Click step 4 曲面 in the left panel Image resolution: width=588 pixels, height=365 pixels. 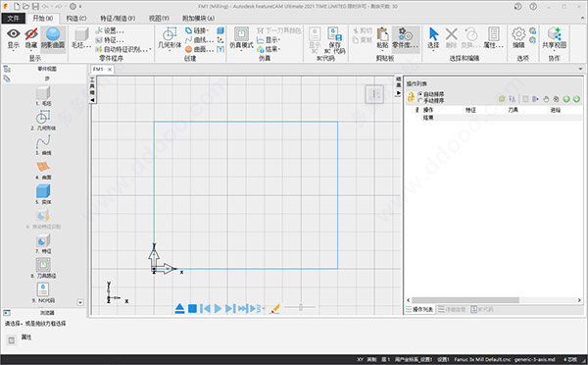coord(43,171)
